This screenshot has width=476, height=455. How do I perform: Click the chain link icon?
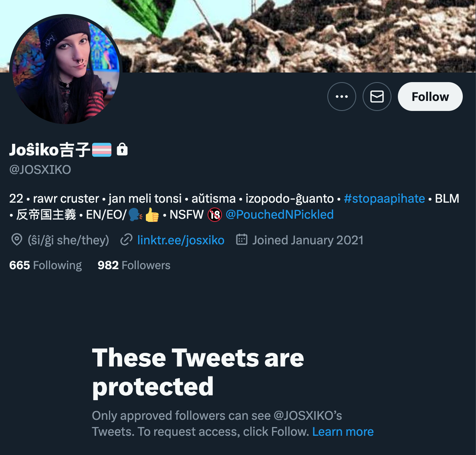click(126, 240)
